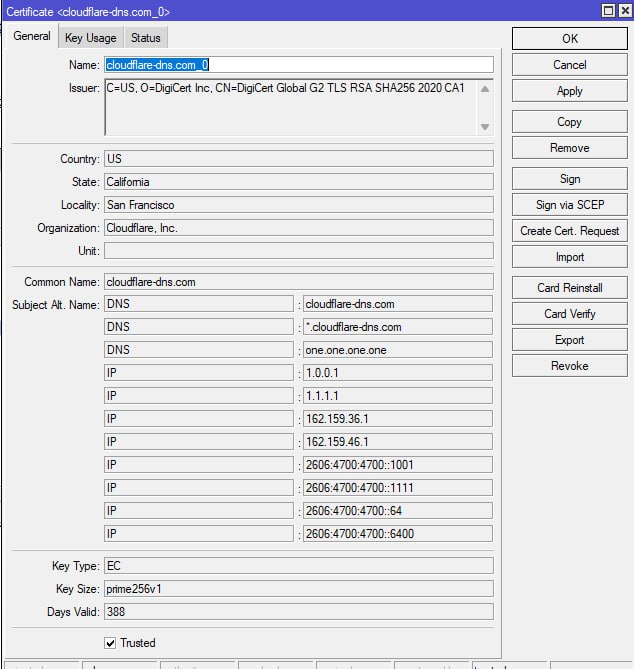Confirm with the OK button

click(570, 39)
